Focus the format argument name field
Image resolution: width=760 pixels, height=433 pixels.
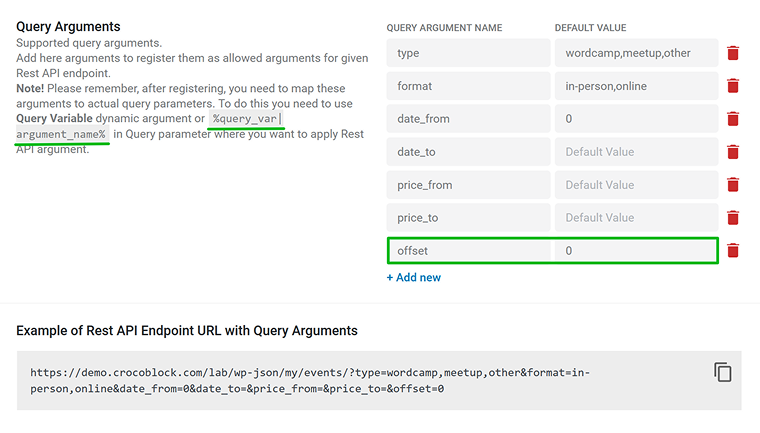[x=468, y=86]
